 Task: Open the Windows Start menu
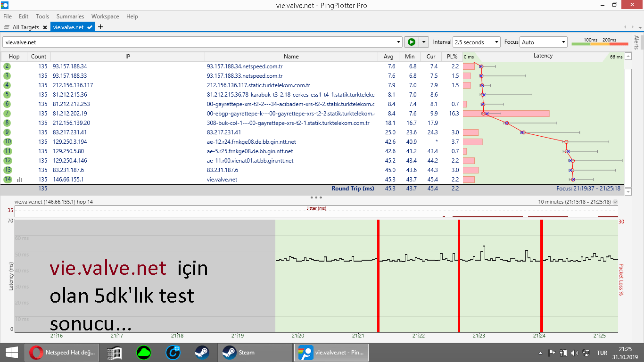(x=11, y=352)
